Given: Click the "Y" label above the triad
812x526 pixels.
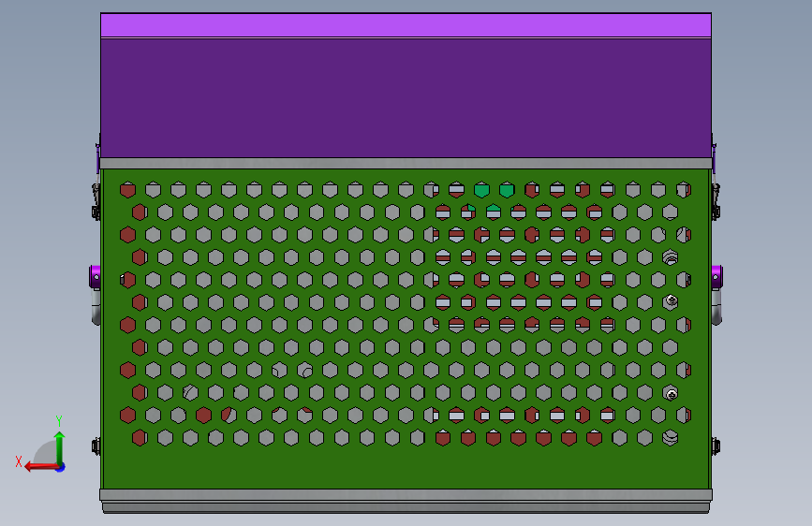Looking at the screenshot, I should point(59,420).
